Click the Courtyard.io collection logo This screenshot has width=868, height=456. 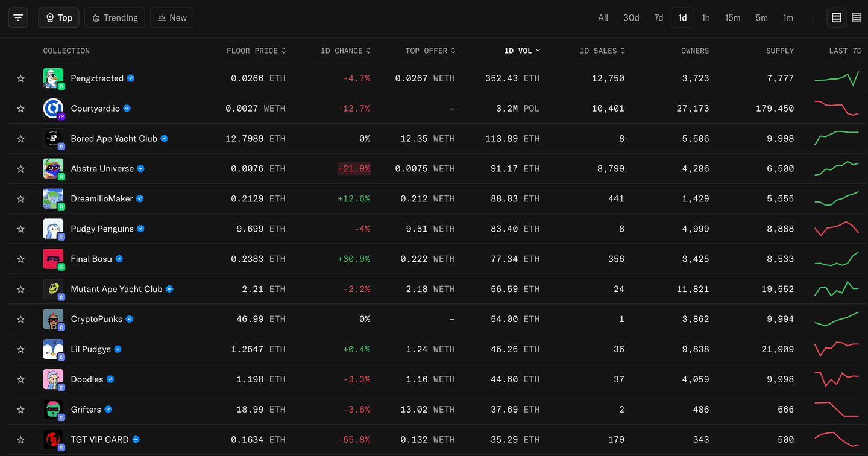(53, 109)
